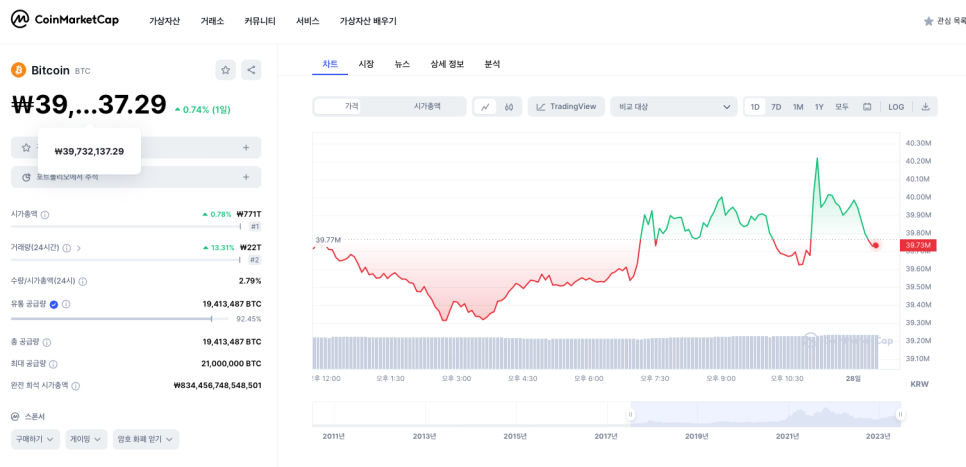The height and width of the screenshot is (467, 966).
Task: Click the CoinMarketCap logo
Action: tap(65, 20)
